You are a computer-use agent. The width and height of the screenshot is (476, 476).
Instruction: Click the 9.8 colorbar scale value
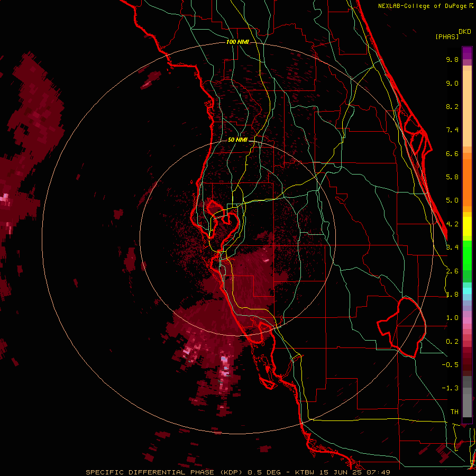point(452,59)
